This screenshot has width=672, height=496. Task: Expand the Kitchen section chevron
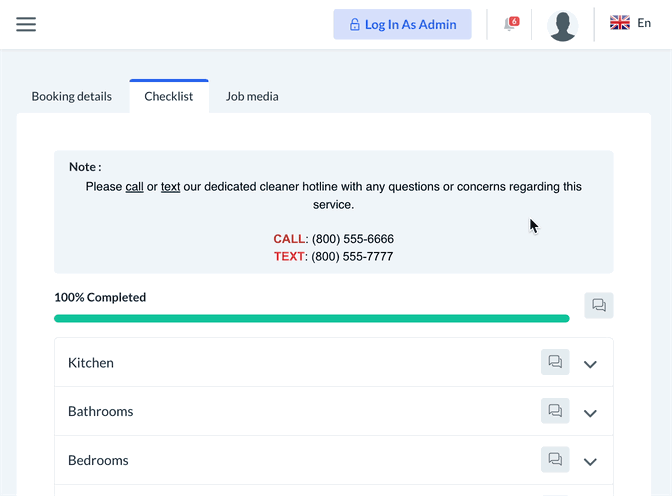(590, 364)
